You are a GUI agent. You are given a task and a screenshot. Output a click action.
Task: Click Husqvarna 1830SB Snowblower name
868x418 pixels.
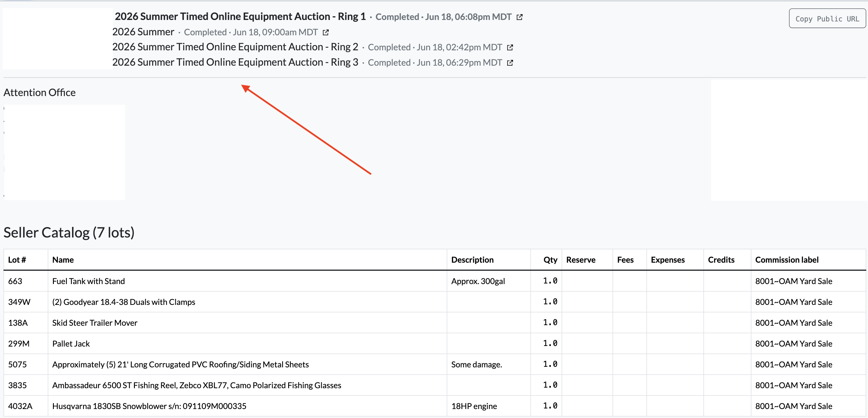pos(149,406)
